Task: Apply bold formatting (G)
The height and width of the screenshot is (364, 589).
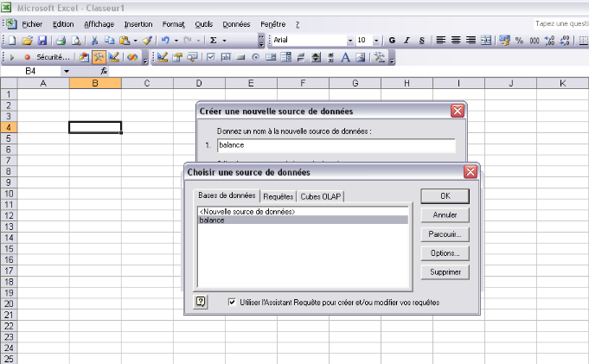Action: click(392, 40)
